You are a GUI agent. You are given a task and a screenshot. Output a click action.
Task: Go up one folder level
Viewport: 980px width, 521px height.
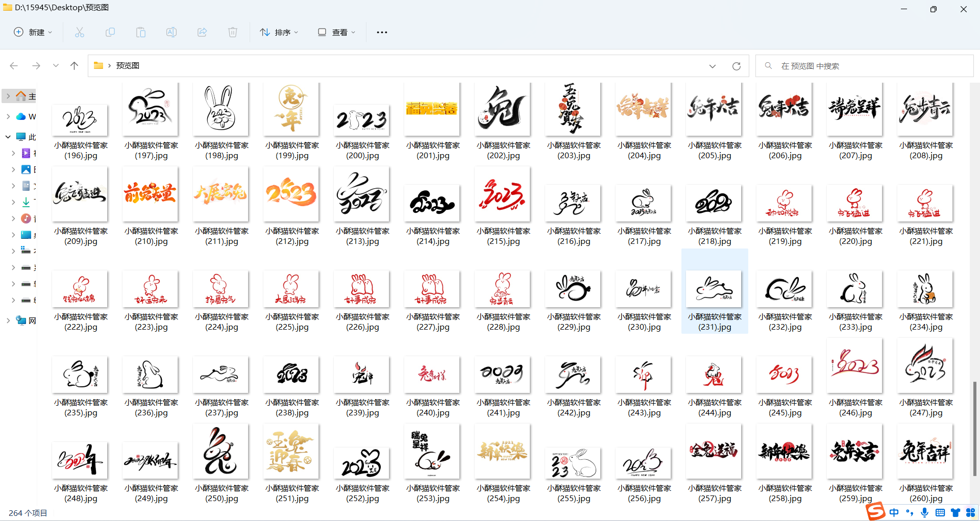click(74, 66)
